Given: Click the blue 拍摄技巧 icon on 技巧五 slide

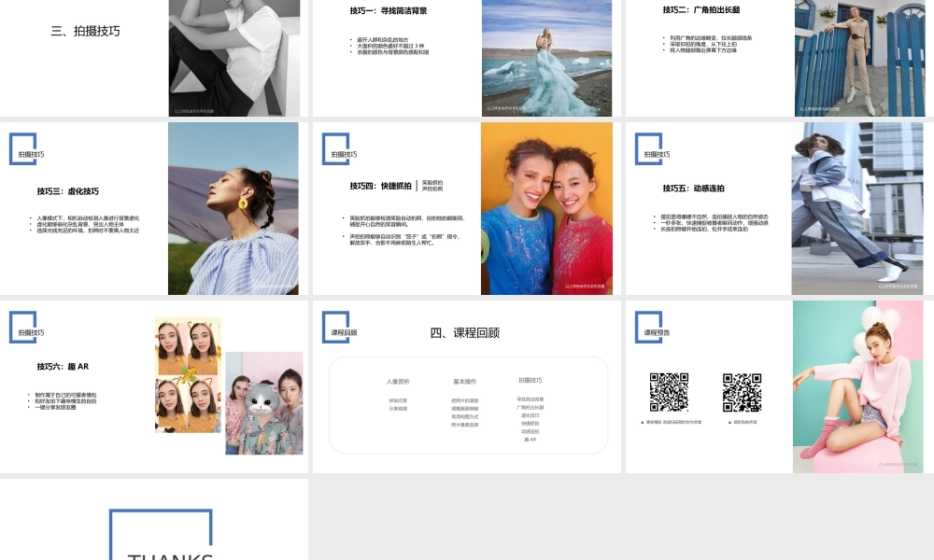Looking at the screenshot, I should (x=649, y=148).
